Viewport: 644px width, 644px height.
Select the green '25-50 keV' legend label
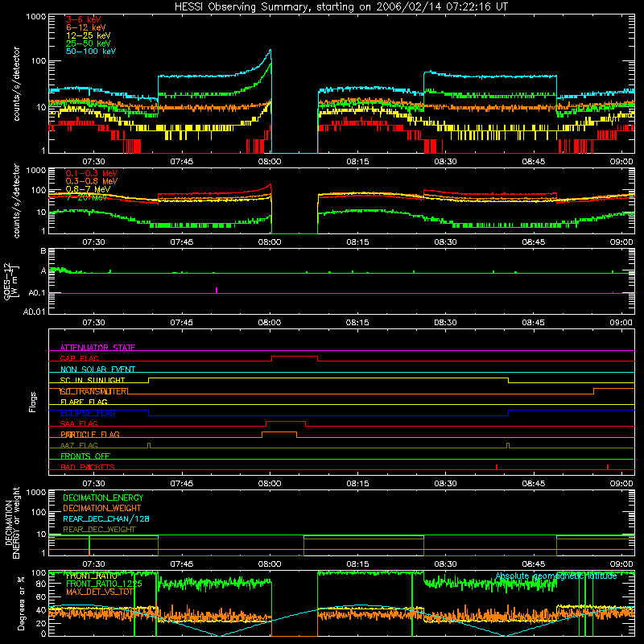89,43
